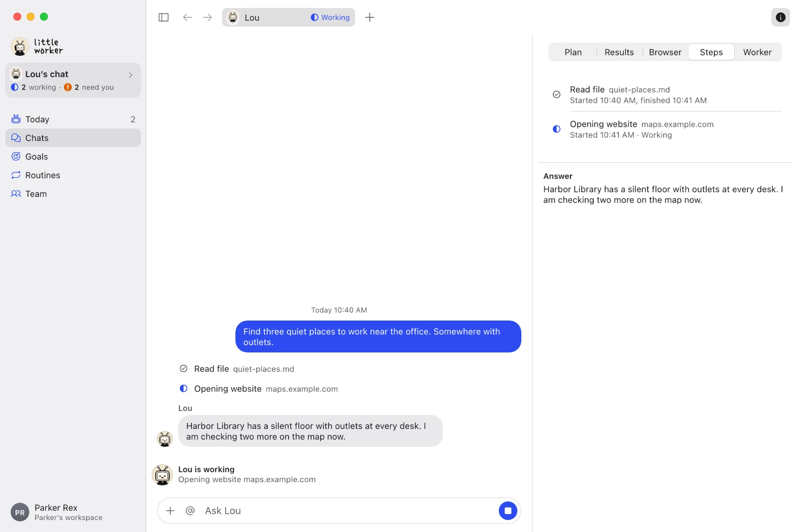798x532 pixels.
Task: Switch to the Worker tab
Action: 757,52
